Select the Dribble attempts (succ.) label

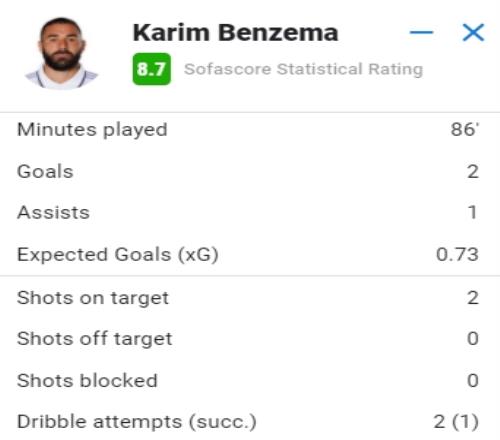click(137, 422)
